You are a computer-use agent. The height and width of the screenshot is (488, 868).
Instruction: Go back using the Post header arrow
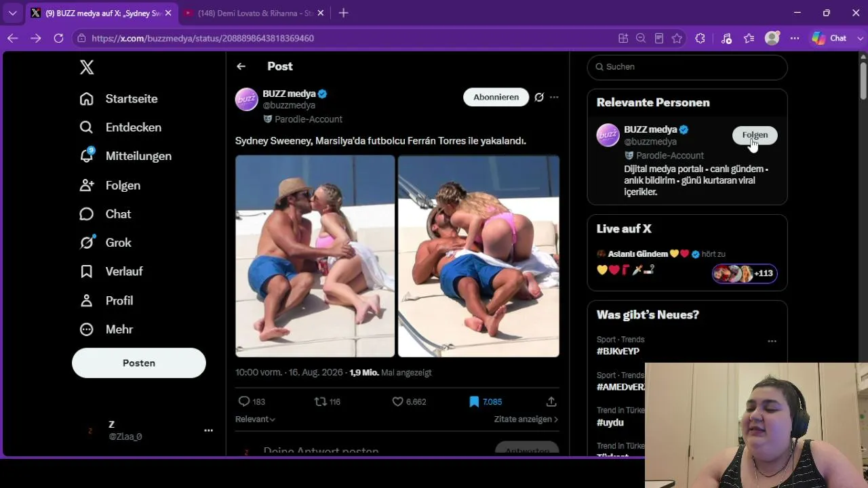pos(241,66)
